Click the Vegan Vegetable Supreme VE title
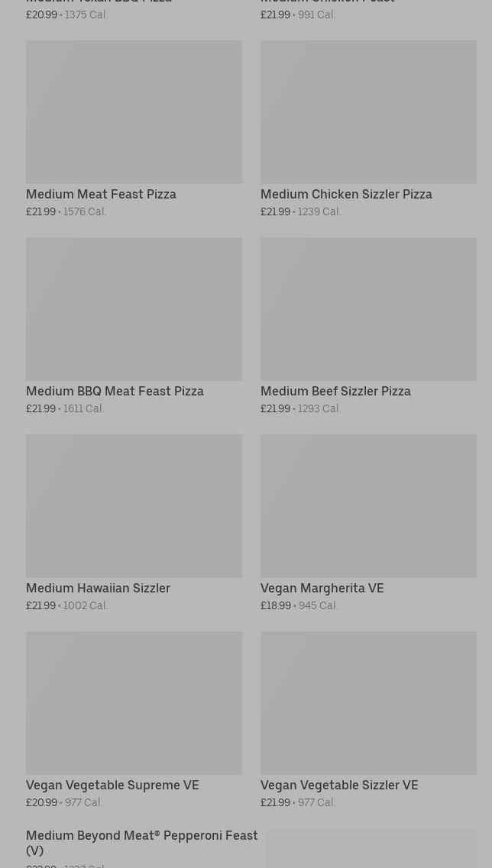This screenshot has width=492, height=868. (x=112, y=785)
